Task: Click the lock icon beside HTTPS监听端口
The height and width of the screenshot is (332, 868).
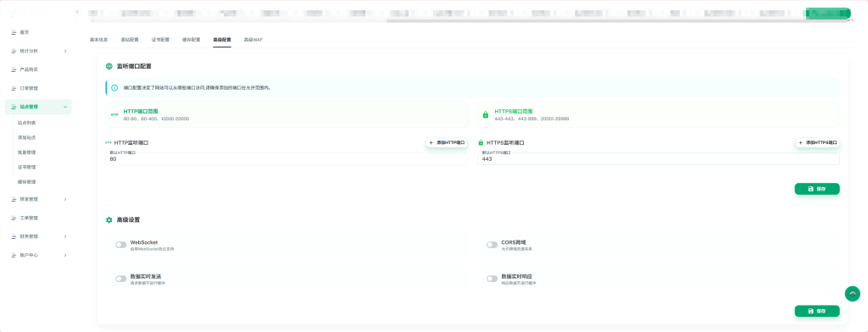Action: coord(481,143)
